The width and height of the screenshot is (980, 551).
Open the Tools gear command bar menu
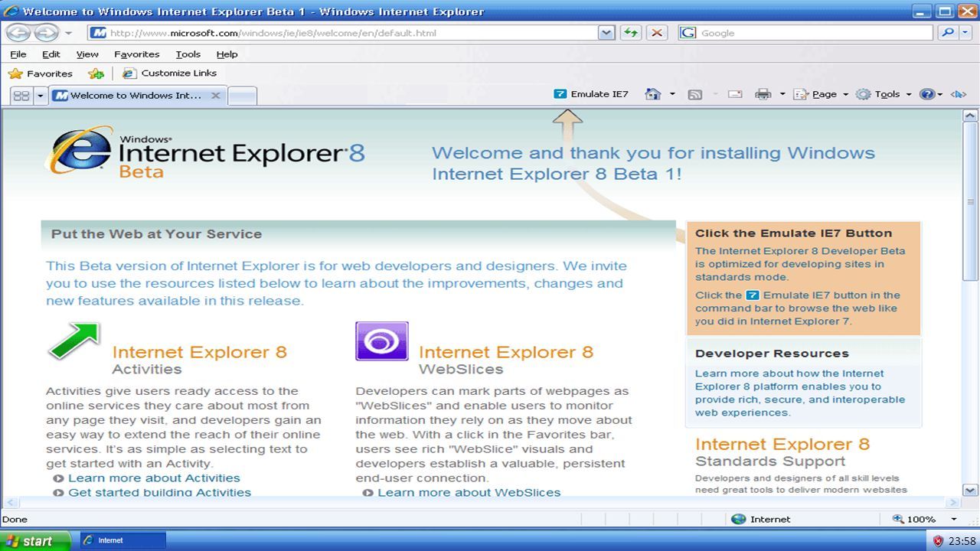tap(884, 94)
